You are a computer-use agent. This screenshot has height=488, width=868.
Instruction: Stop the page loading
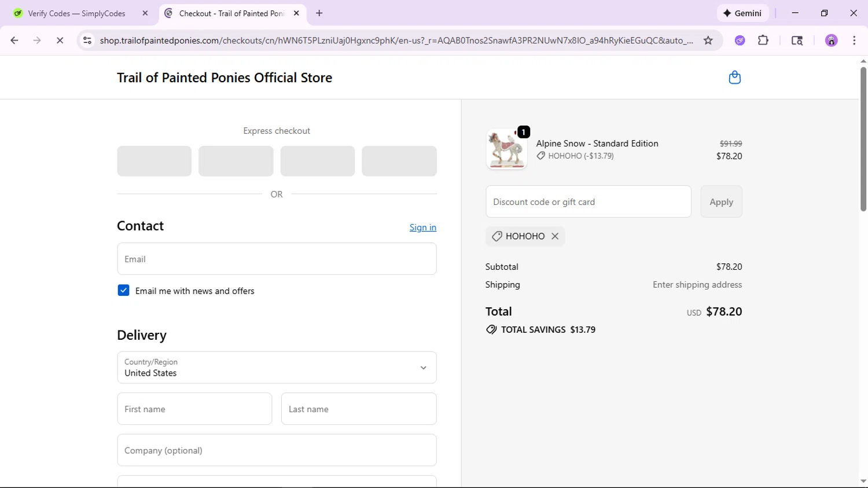pyautogui.click(x=60, y=41)
